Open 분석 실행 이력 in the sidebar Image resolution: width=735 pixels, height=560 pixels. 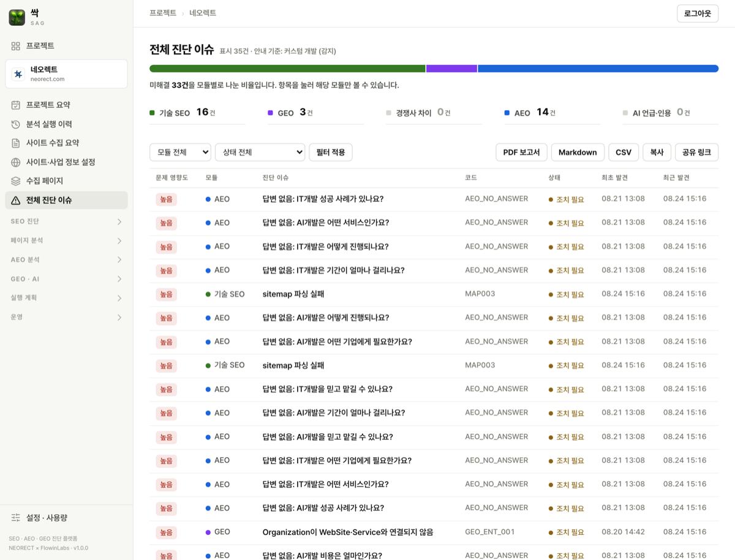point(66,124)
